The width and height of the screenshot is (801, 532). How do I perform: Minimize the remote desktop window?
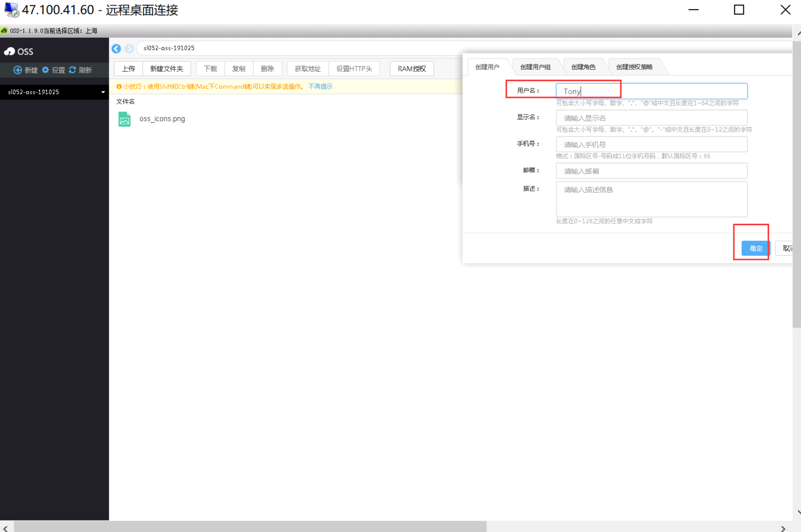pos(694,10)
